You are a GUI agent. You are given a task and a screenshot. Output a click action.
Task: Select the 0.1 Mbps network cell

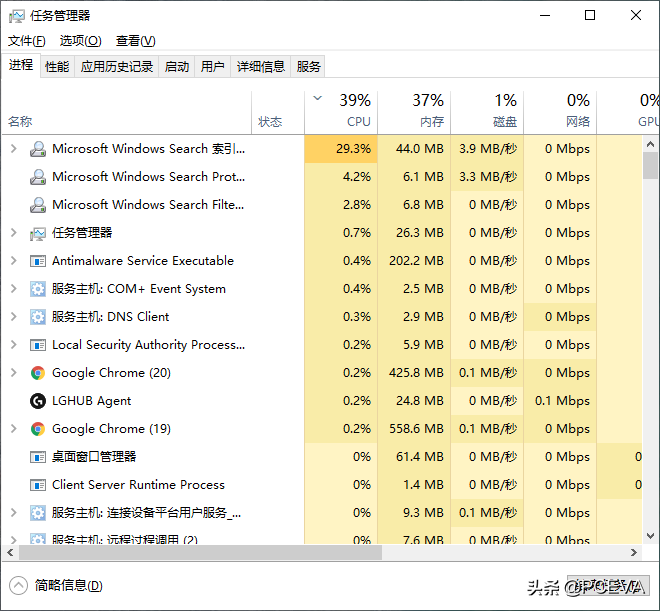point(560,401)
